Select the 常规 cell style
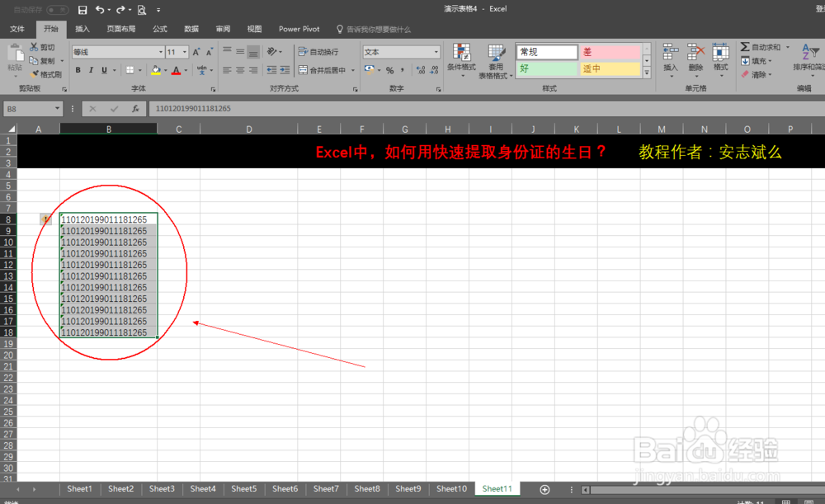Viewport: 825px width, 504px height. (x=547, y=52)
